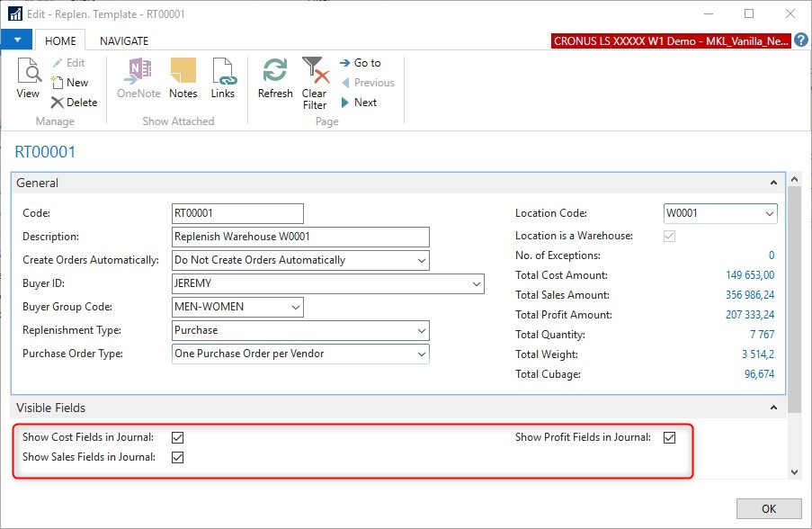Open the Notes attachment icon
Screen dimensions: 812x529
(183, 72)
